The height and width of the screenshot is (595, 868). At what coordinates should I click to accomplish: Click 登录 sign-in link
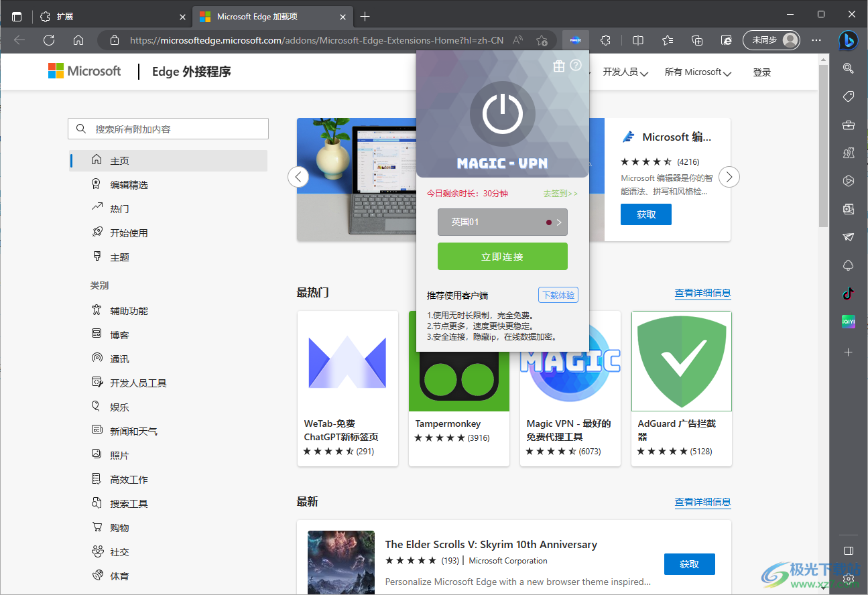point(762,72)
